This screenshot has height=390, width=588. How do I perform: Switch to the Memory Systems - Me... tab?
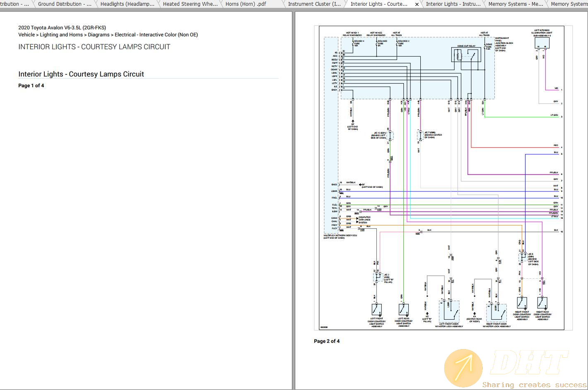click(516, 4)
